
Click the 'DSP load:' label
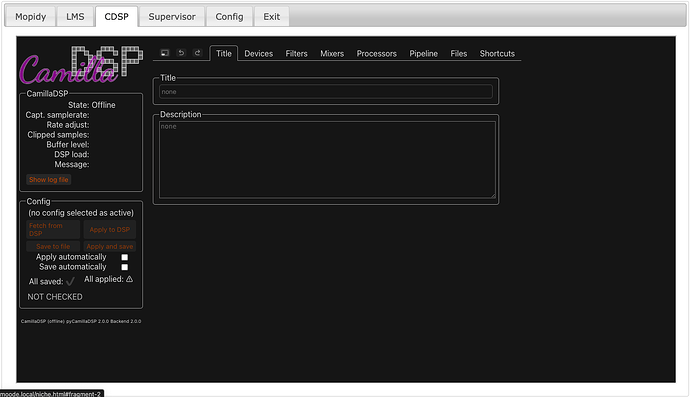[x=72, y=154]
